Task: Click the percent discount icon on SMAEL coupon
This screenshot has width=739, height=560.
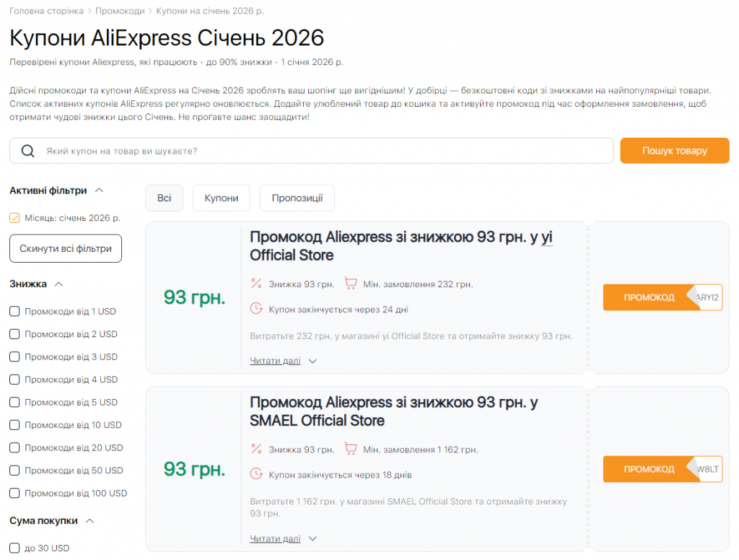Action: (x=256, y=448)
